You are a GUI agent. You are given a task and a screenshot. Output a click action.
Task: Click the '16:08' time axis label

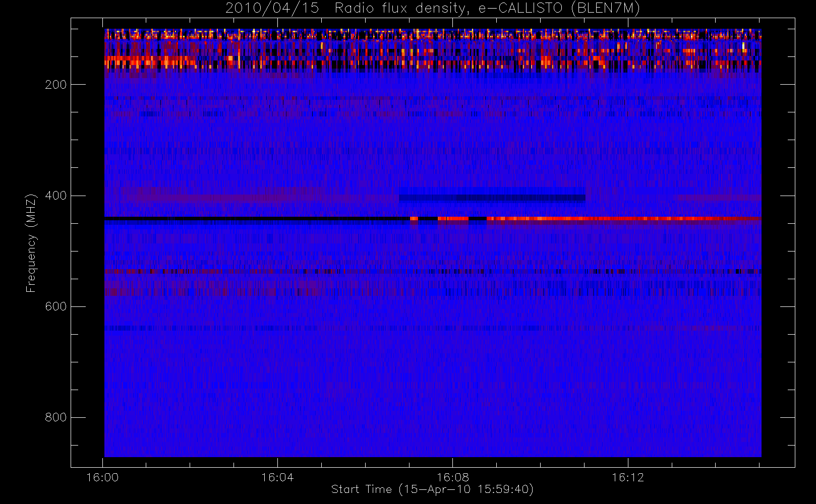(452, 477)
